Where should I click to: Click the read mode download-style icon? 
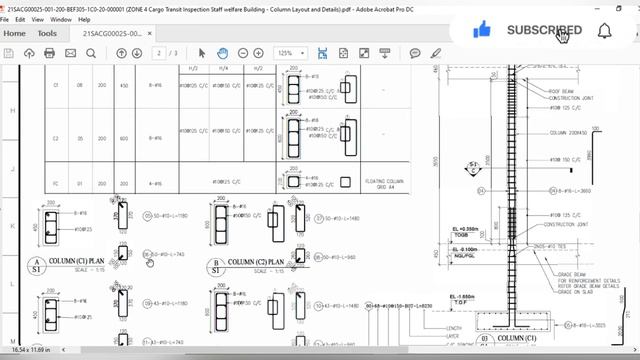384,53
